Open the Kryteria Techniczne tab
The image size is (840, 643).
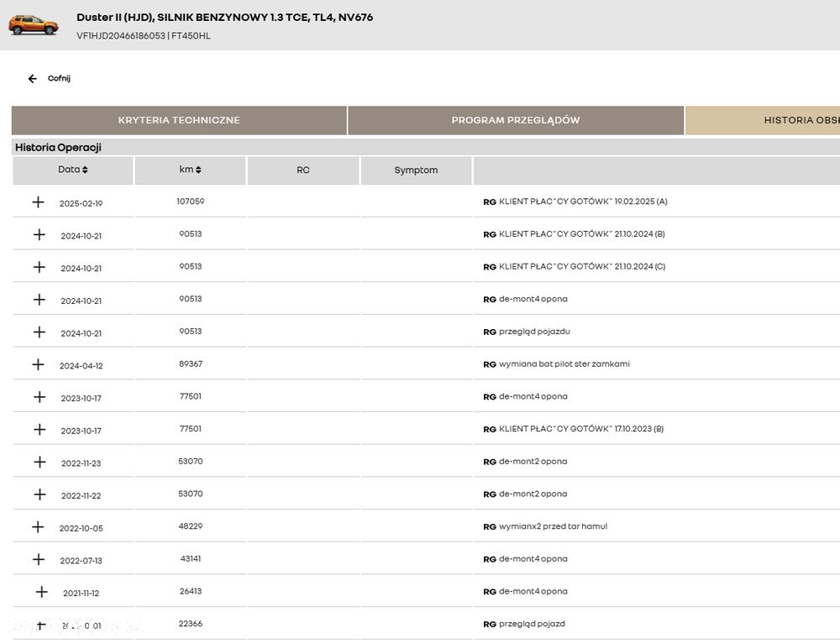179,120
